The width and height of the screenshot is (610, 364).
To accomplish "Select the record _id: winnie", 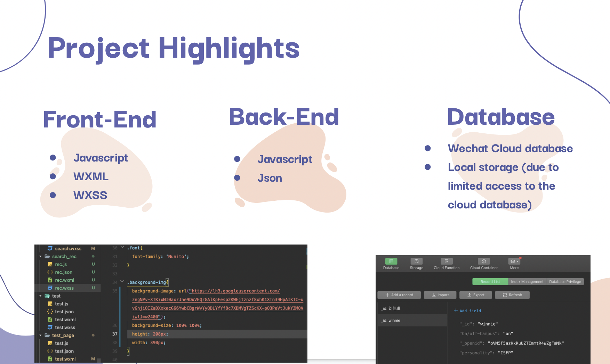I will coord(412,320).
